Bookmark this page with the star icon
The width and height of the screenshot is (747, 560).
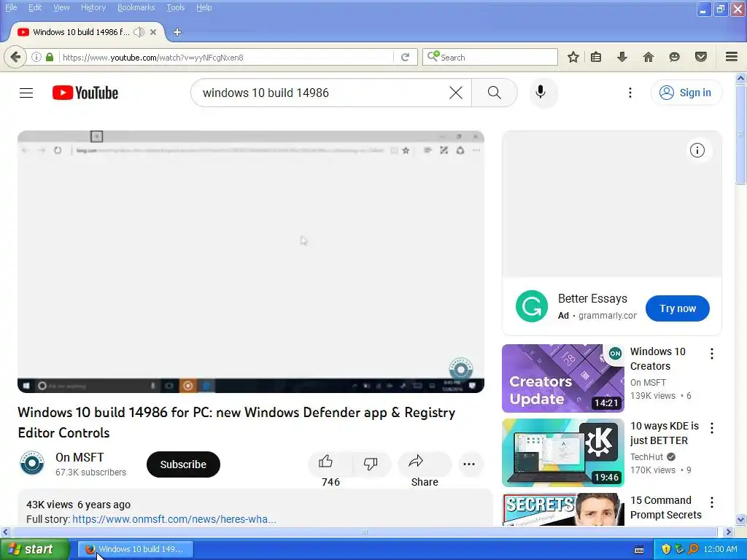coord(573,57)
